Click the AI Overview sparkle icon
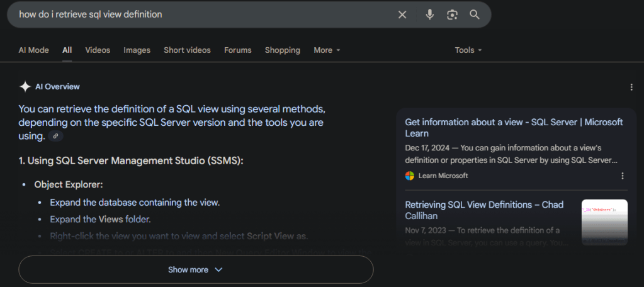The image size is (644, 287). pyautogui.click(x=25, y=87)
